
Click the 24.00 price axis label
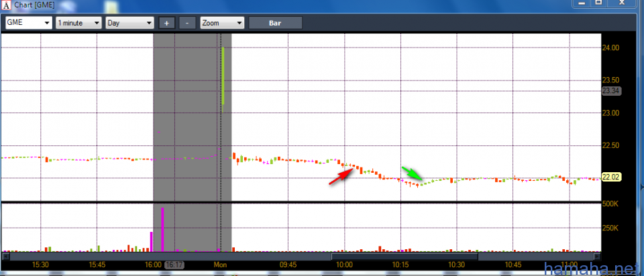pos(610,48)
